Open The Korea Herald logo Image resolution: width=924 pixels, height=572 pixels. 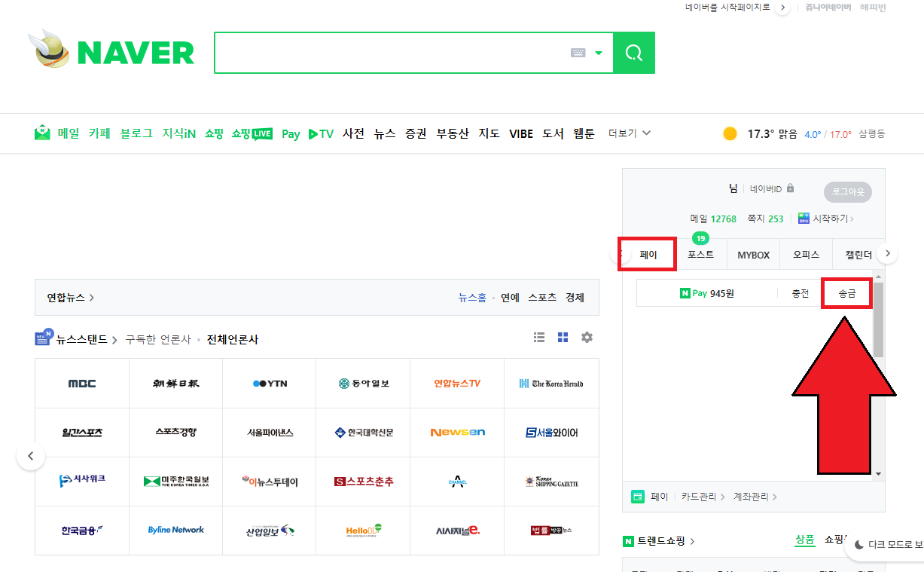click(551, 384)
